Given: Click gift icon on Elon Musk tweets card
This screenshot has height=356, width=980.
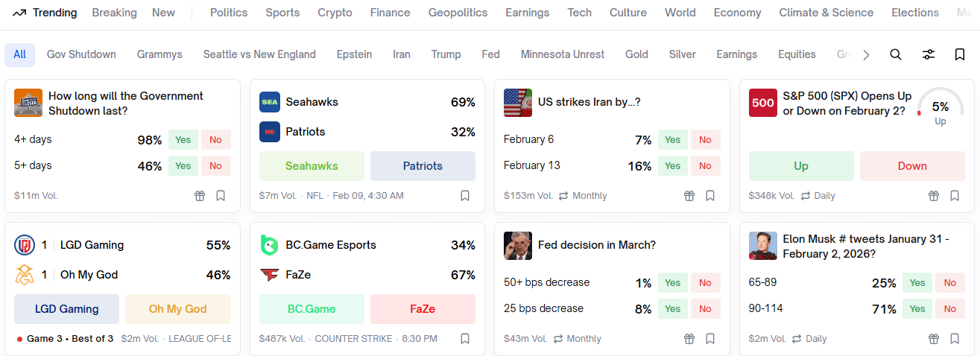Looking at the screenshot, I should pyautogui.click(x=934, y=339).
